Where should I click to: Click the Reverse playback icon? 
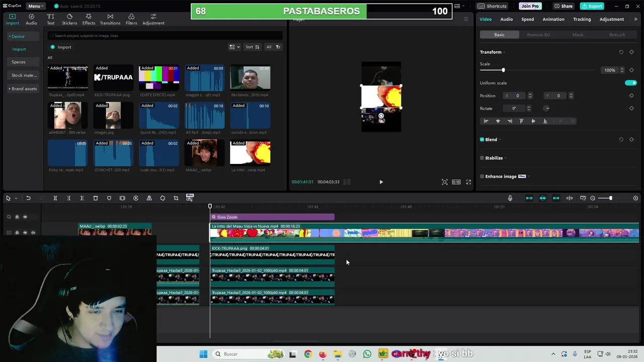(x=136, y=198)
